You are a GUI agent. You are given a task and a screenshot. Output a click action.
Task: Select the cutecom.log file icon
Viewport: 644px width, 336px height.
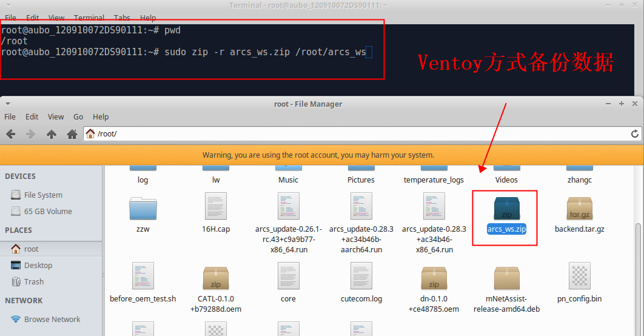[361, 275]
